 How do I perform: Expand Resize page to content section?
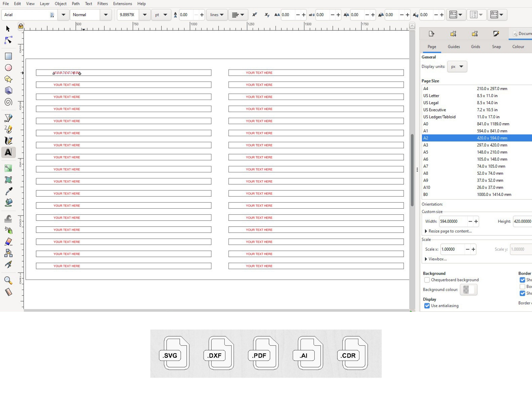[448, 231]
